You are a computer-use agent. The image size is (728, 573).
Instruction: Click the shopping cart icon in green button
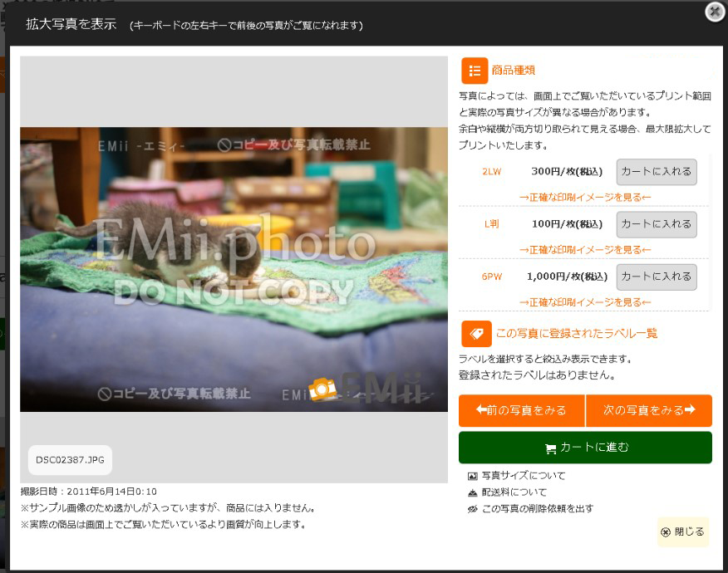(550, 448)
